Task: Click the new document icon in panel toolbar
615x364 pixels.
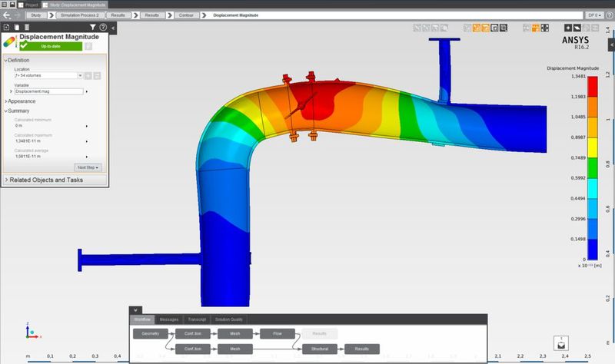Action: 6,27
